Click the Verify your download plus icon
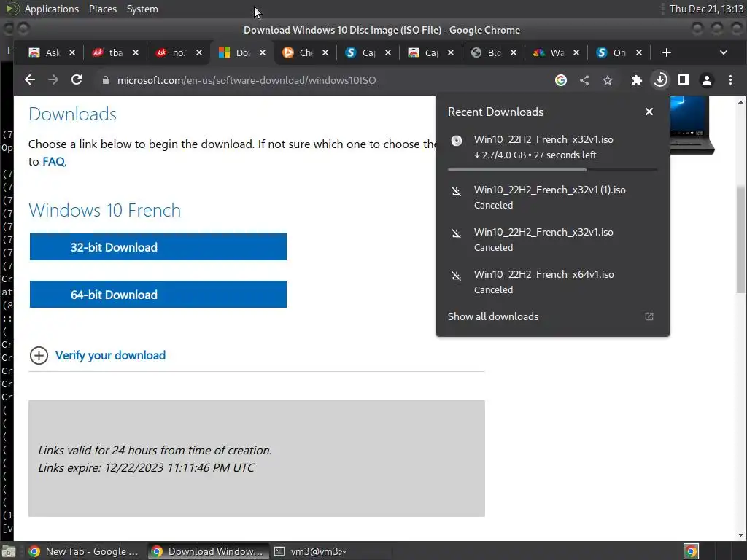The width and height of the screenshot is (747, 560). 39,355
